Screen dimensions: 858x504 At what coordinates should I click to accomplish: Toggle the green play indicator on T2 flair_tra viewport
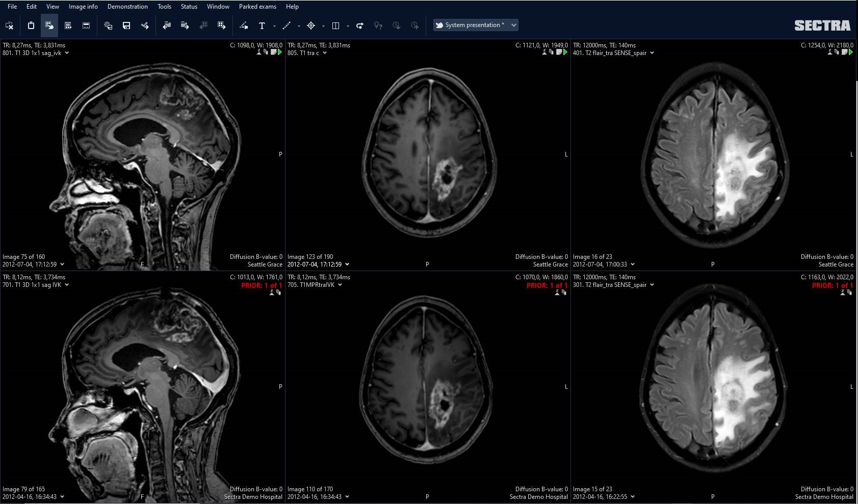(851, 52)
